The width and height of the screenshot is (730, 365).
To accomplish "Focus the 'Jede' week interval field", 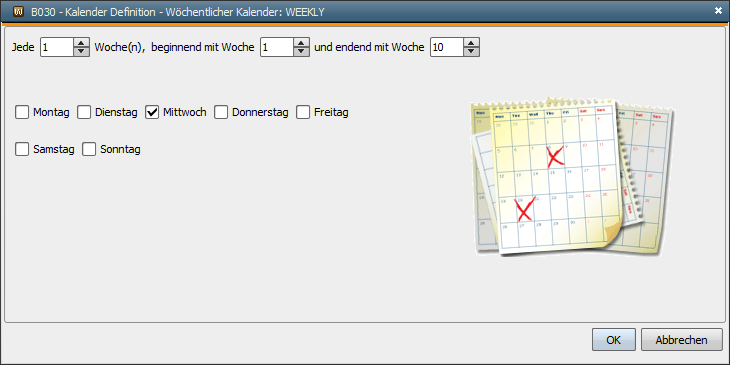I will tap(57, 47).
